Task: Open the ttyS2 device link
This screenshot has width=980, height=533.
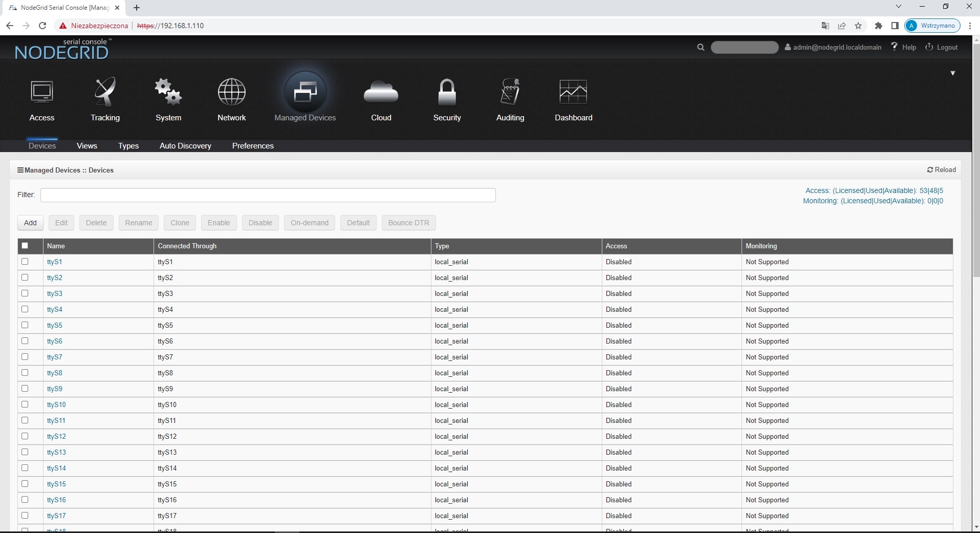Action: point(55,278)
